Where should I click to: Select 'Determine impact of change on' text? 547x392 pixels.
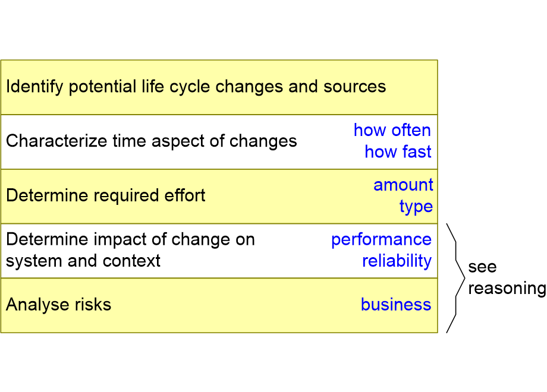[x=130, y=239]
